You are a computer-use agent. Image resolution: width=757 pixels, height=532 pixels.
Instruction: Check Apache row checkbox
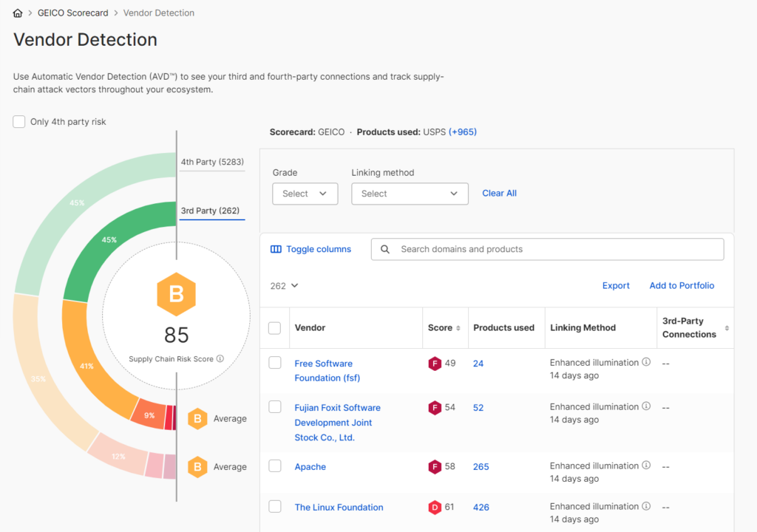pos(275,465)
